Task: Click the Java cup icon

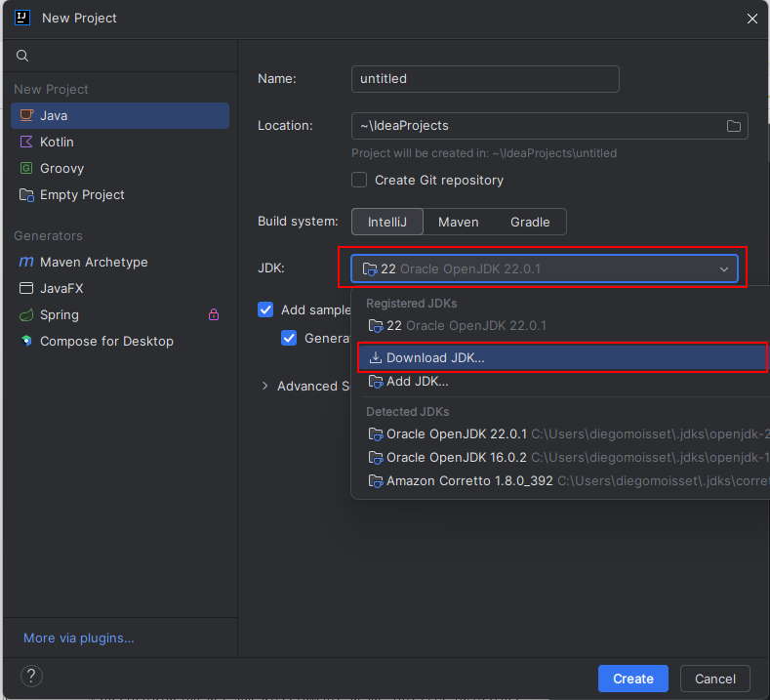Action: point(26,115)
